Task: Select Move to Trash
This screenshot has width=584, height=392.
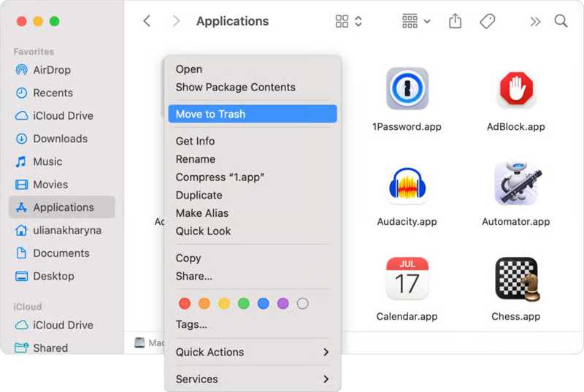Action: (x=253, y=114)
